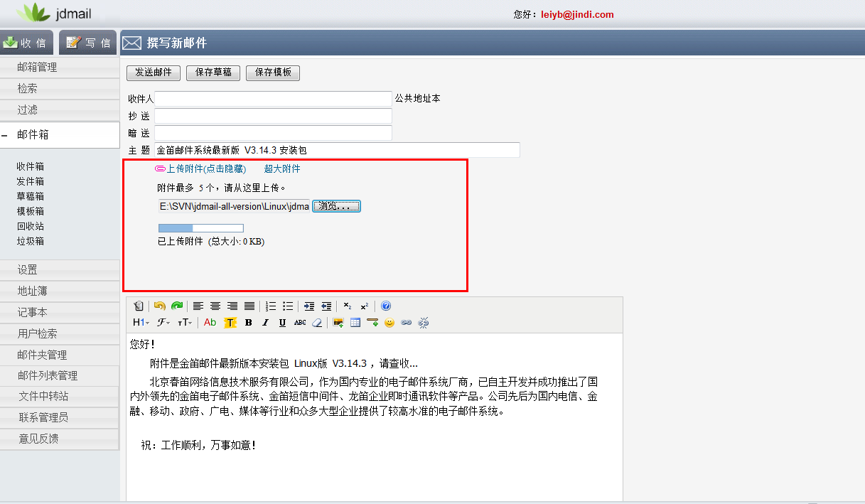Image resolution: width=865 pixels, height=504 pixels.
Task: Toggle bold text formatting
Action: (248, 323)
